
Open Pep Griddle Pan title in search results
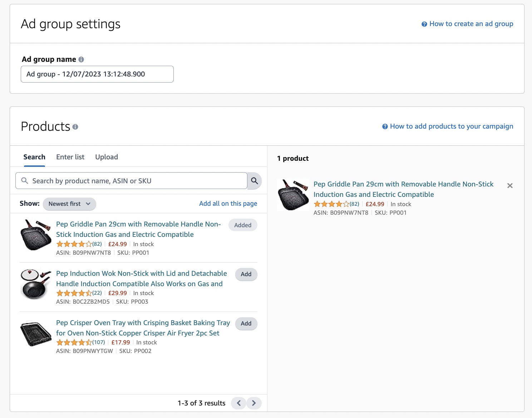click(138, 229)
